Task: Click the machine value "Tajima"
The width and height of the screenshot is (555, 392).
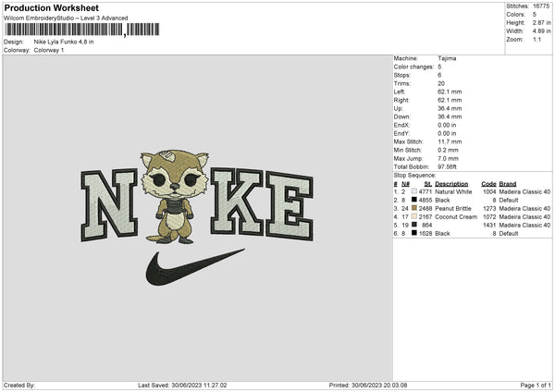Action: [447, 58]
